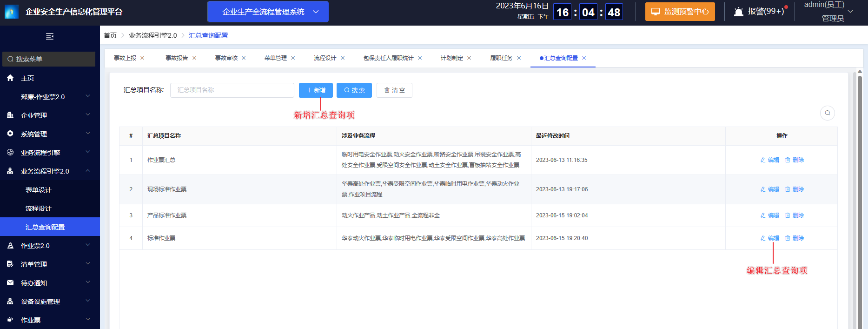Close the 菜单管理 tab

293,58
